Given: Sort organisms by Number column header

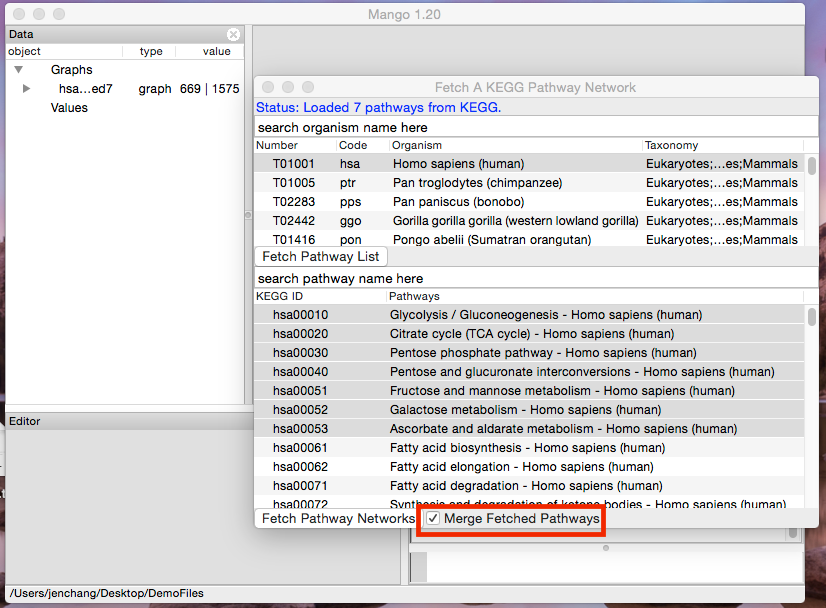Looking at the screenshot, I should pos(295,145).
